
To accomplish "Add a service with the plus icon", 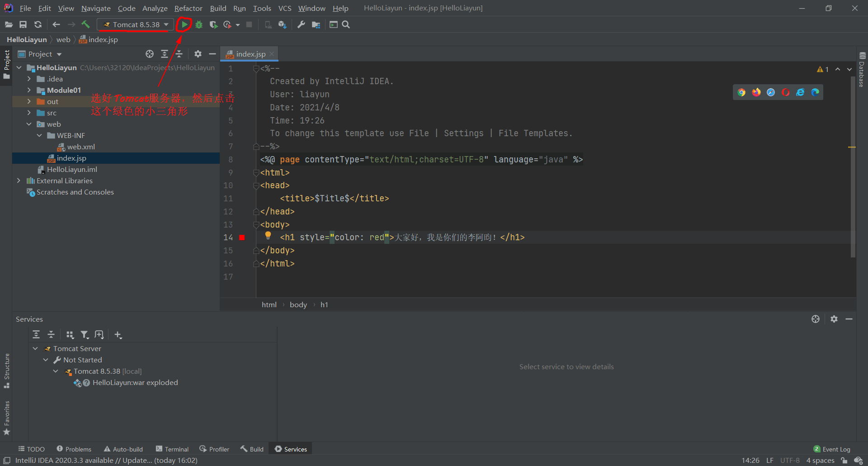I will (118, 335).
